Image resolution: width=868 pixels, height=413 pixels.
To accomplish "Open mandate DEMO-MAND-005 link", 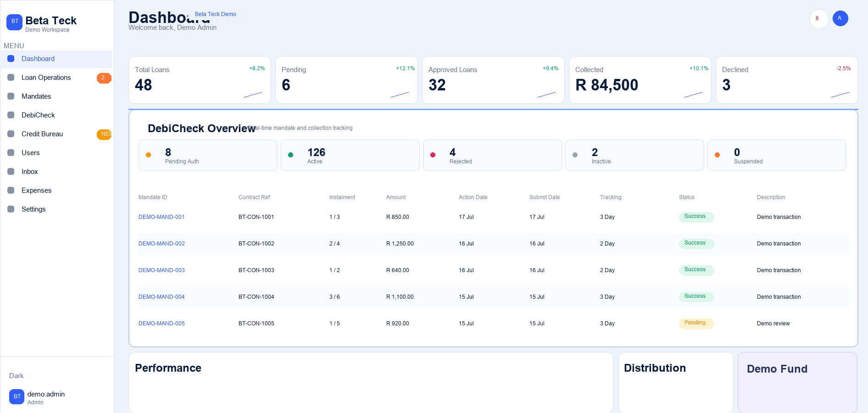I will (161, 324).
